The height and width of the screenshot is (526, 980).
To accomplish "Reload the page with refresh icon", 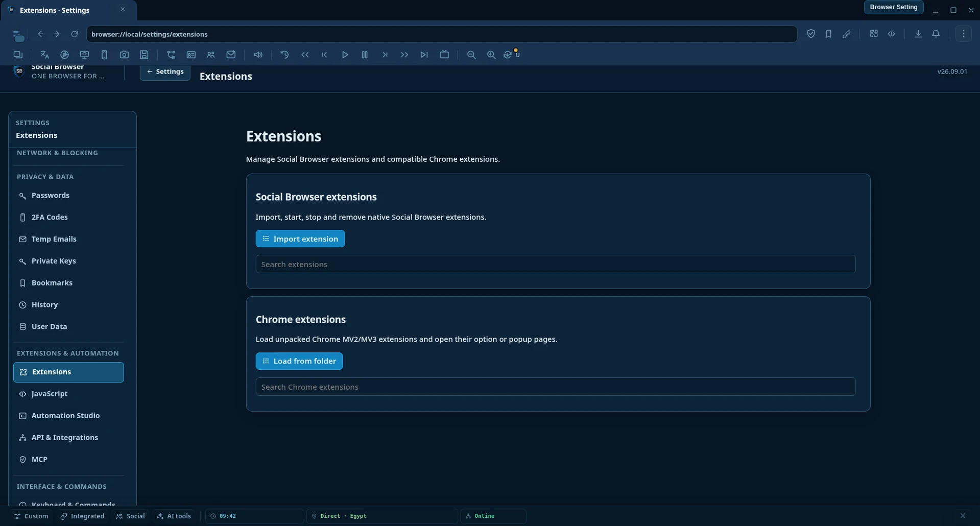I will [x=75, y=34].
